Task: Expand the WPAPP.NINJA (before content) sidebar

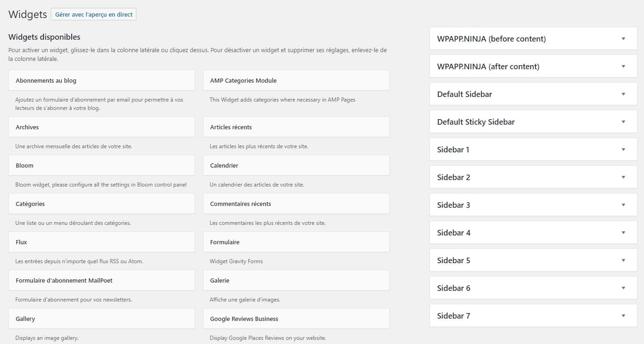Action: (533, 38)
